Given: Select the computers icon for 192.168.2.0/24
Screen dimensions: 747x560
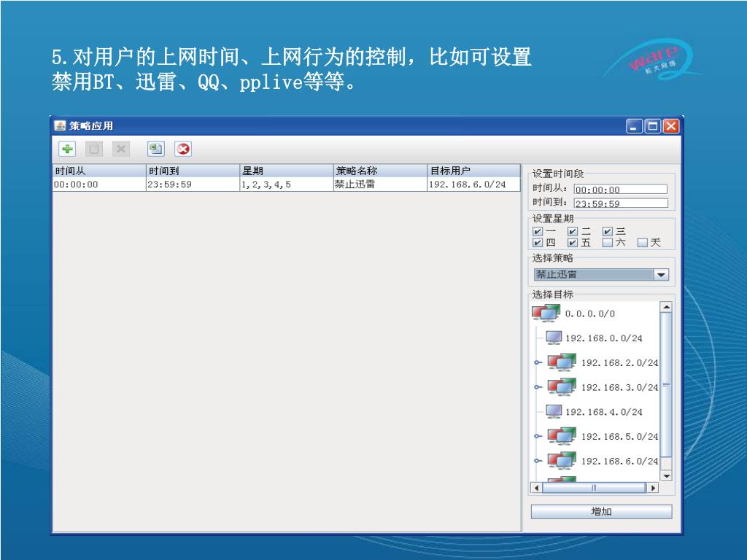Looking at the screenshot, I should pyautogui.click(x=562, y=362).
